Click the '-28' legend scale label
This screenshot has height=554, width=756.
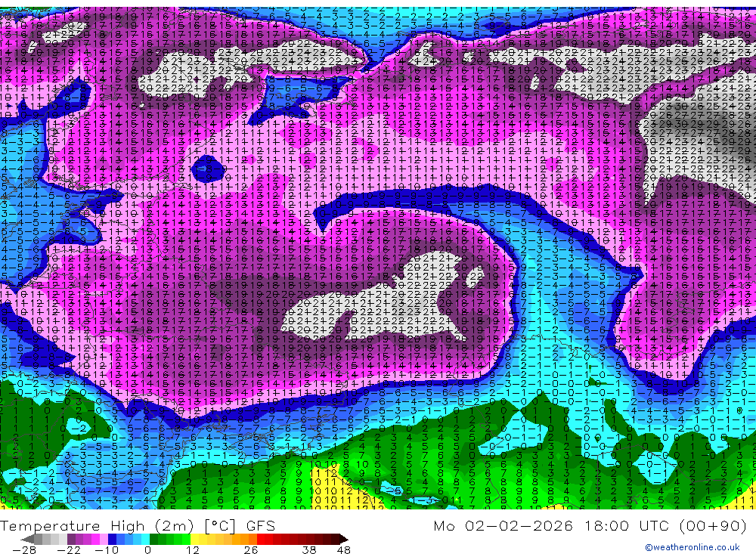click(x=24, y=550)
